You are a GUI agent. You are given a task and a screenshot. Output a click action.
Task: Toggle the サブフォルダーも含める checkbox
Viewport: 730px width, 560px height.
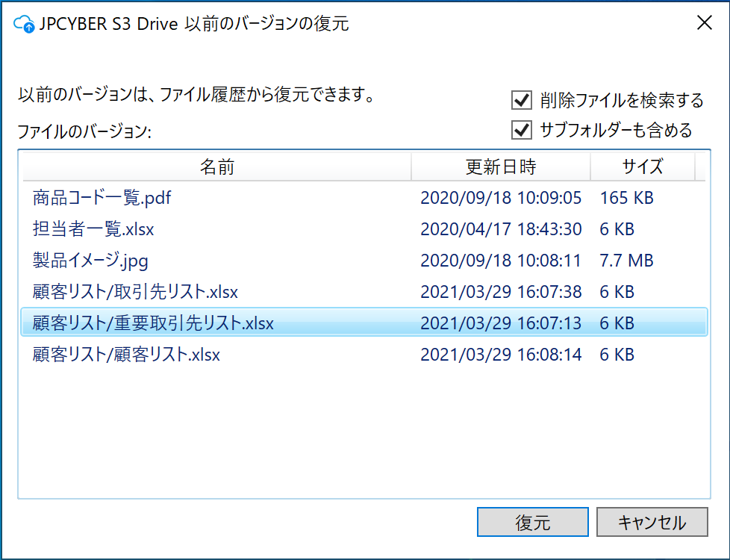point(521,130)
